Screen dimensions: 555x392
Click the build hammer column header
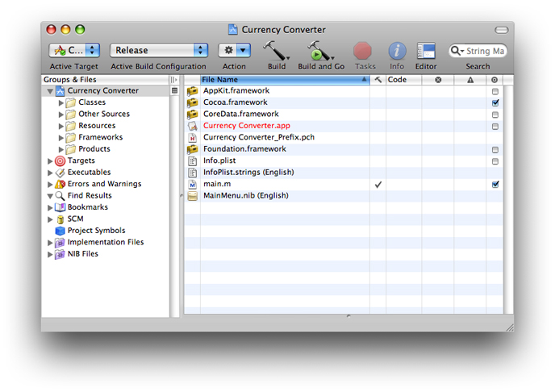(x=378, y=80)
